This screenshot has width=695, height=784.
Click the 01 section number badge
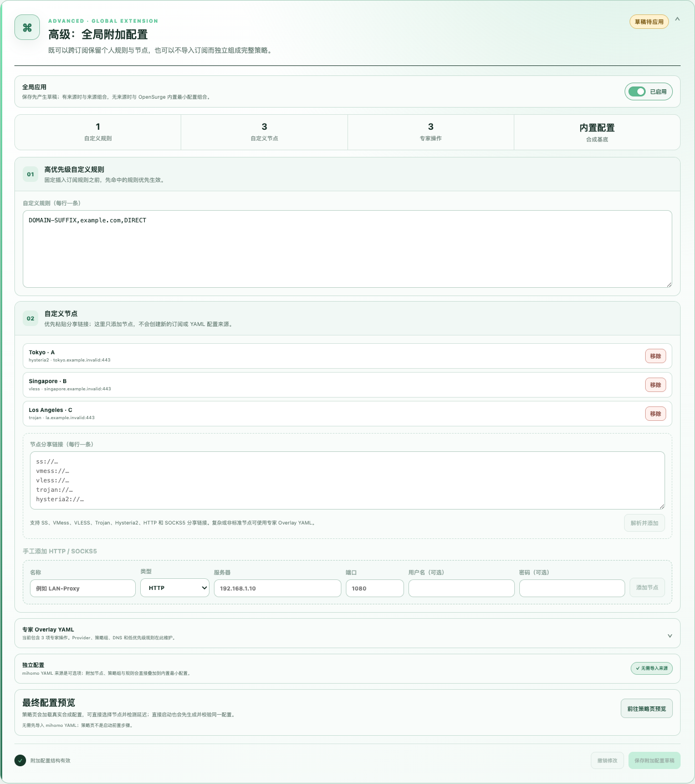click(30, 174)
